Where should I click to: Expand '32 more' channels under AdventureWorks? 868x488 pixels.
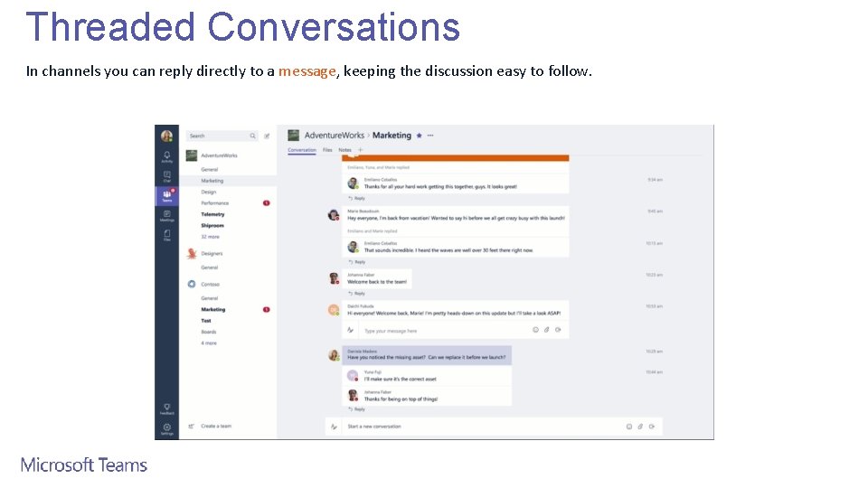(x=211, y=237)
